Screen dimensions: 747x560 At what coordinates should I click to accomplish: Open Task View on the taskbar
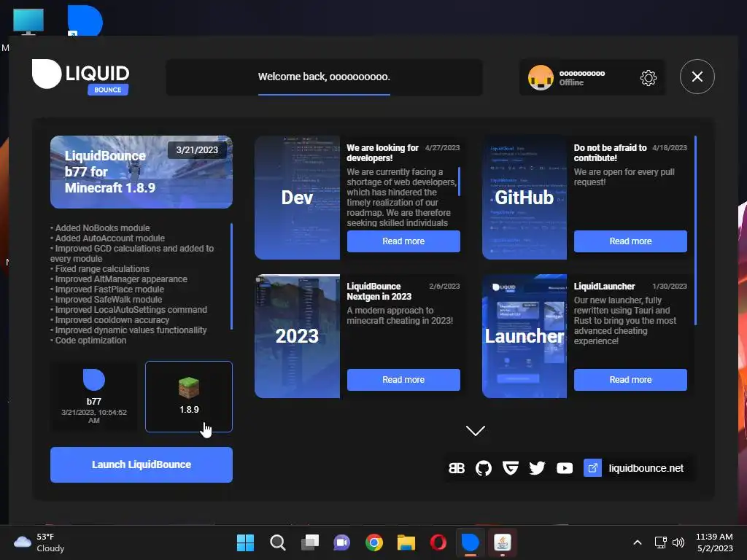coord(309,542)
